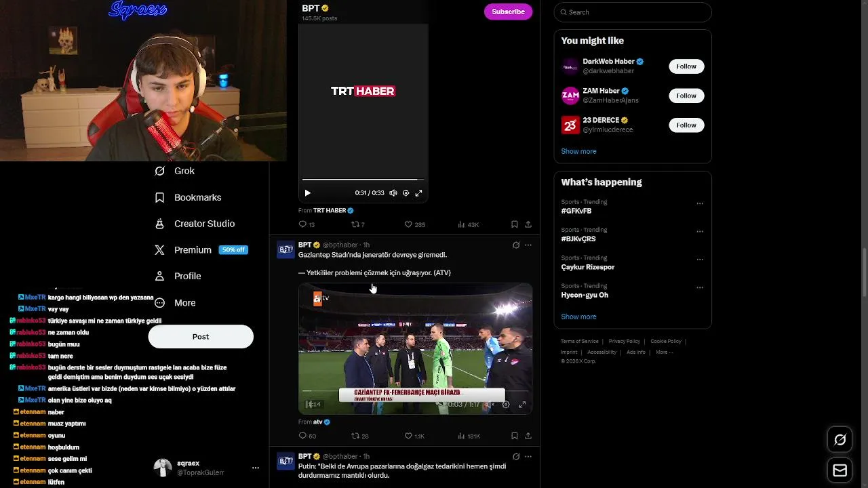
Task: Play the TRT Haber video
Action: 307,193
